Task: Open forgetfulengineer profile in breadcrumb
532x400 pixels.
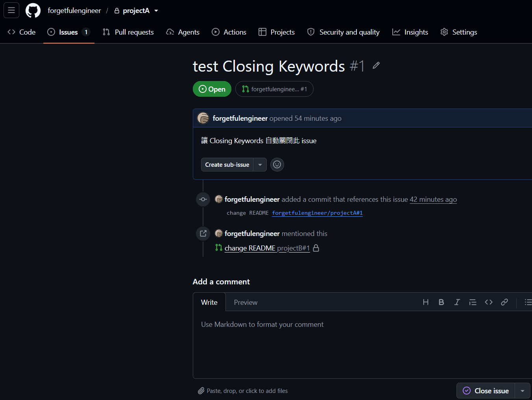Action: [x=74, y=11]
